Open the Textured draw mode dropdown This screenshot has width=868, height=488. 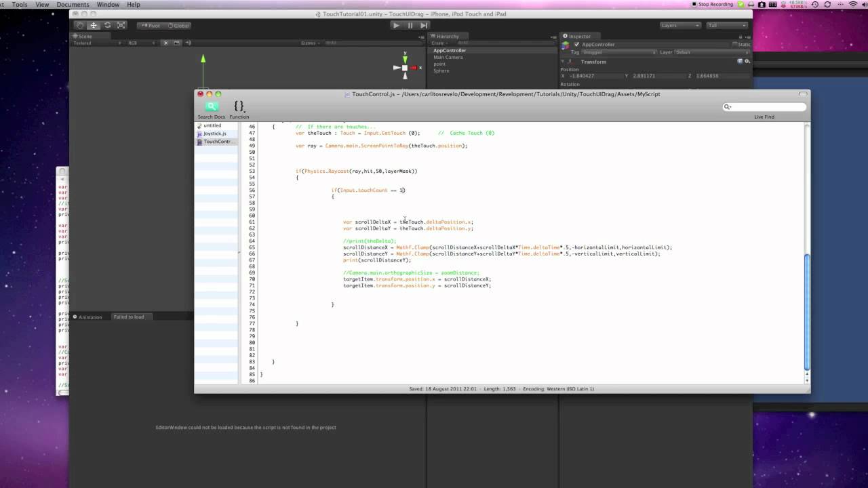(x=98, y=43)
